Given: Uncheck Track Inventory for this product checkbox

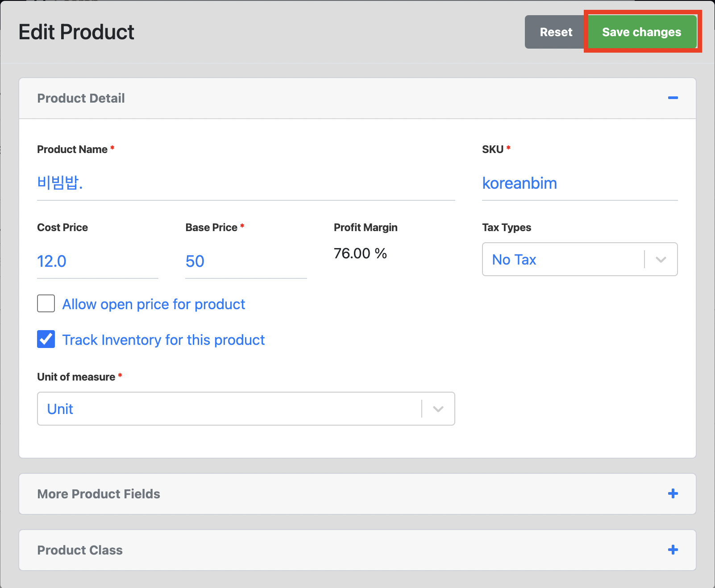Looking at the screenshot, I should (46, 339).
